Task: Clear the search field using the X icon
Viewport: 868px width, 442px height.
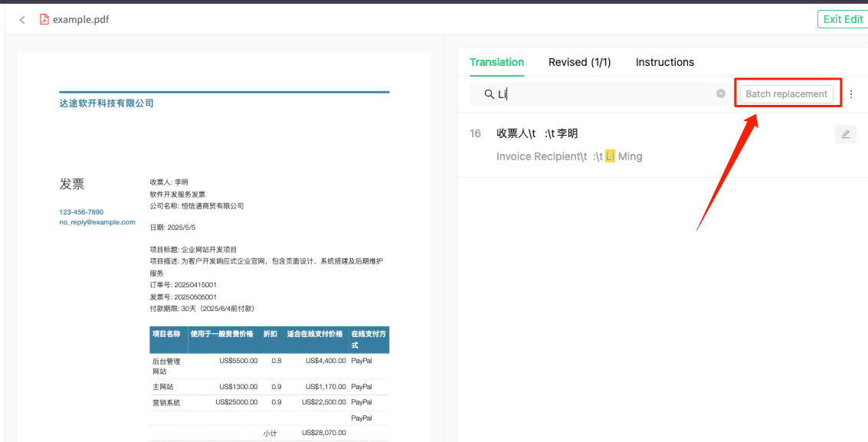Action: pos(720,93)
